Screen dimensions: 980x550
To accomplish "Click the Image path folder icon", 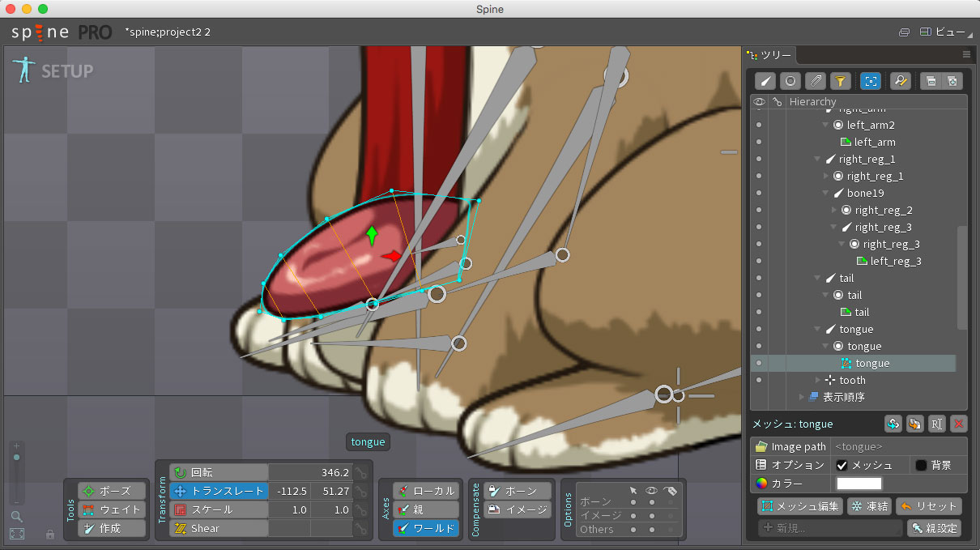I will 761,446.
